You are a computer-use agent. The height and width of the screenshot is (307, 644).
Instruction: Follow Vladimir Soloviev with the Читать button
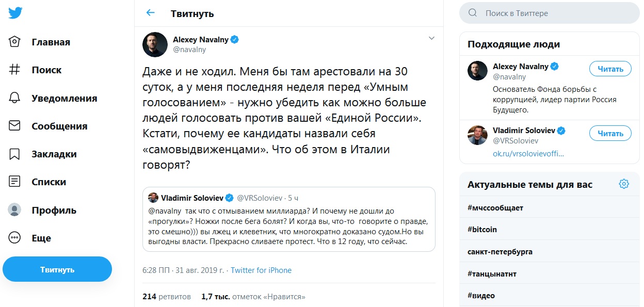pos(610,134)
